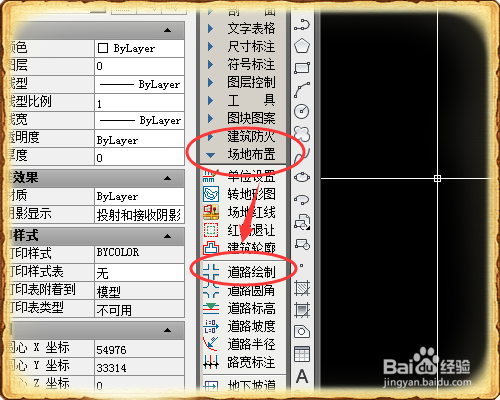Select the Gradient fill tool
Image resolution: width=500 pixels, height=400 pixels.
point(302,310)
